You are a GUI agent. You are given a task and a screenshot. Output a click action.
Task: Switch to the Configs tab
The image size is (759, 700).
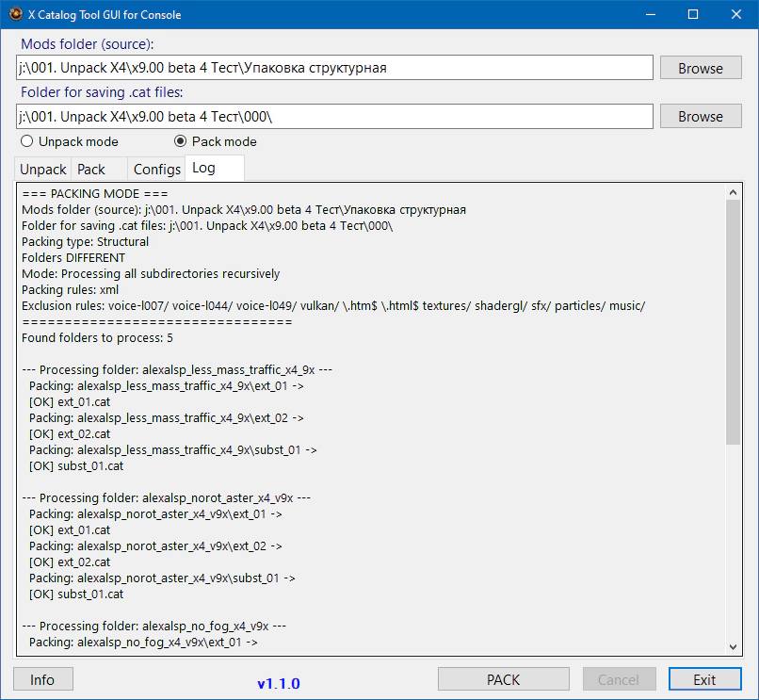point(156,170)
